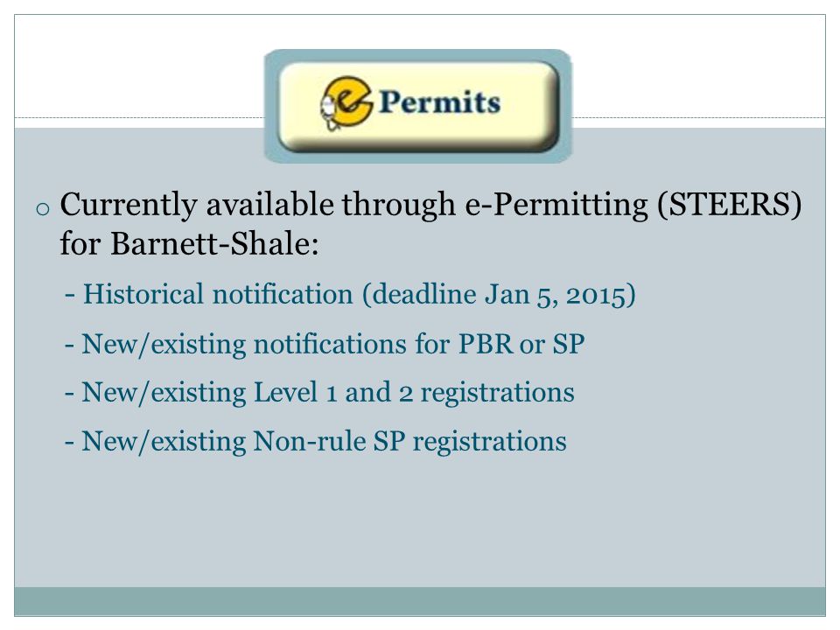Click the dashed line right of the logo
This screenshot has width=840, height=630.
coord(699,117)
